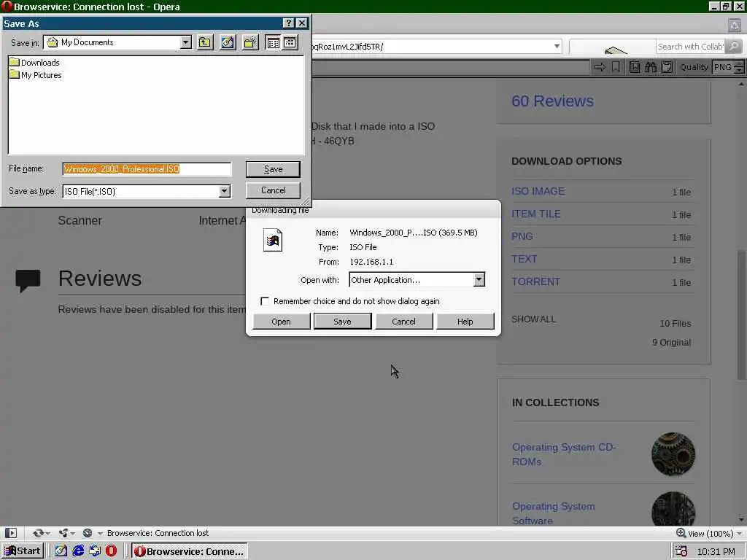Screen dimensions: 747x560
Task: Click Save in Downloading file dialog
Action: 342,322
